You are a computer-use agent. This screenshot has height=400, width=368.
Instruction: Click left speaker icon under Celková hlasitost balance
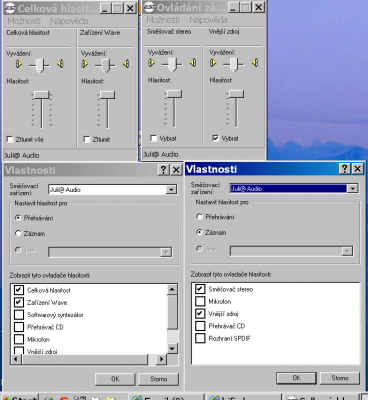[19, 64]
